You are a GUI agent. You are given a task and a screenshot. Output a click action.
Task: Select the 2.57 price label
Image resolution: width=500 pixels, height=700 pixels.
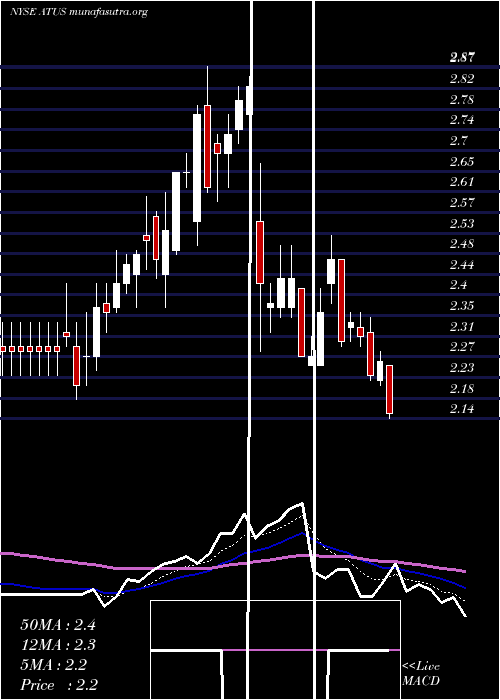tap(462, 203)
